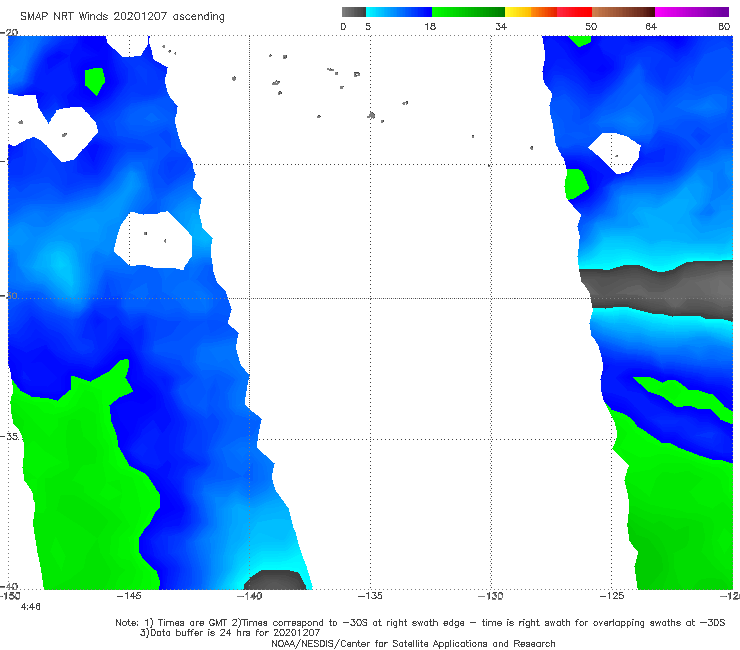Image resolution: width=740 pixels, height=650 pixels.
Task: Click the note line starting 'Note: 1) Times are GMT'
Action: [x=420, y=623]
